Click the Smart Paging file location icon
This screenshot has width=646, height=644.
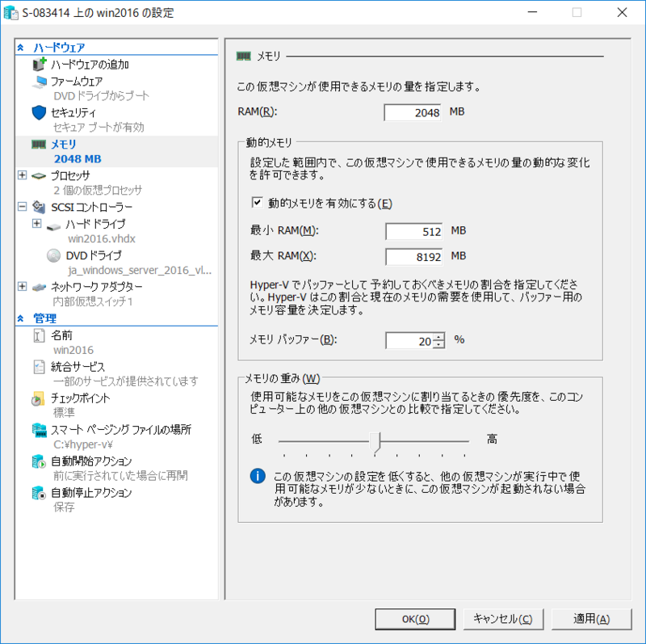pyautogui.click(x=39, y=430)
